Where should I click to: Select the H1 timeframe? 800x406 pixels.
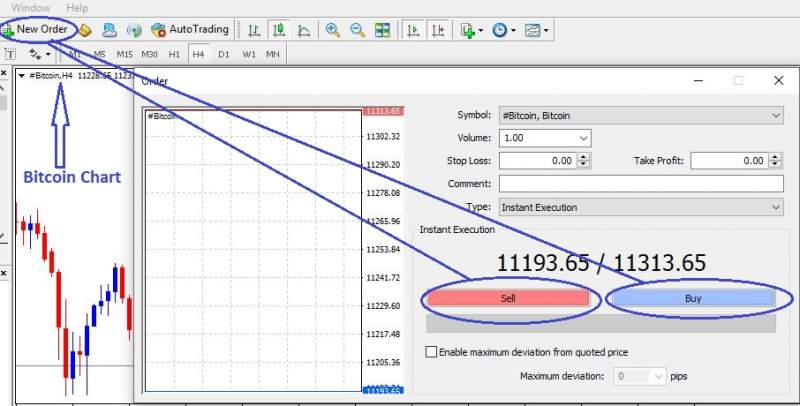(x=174, y=54)
